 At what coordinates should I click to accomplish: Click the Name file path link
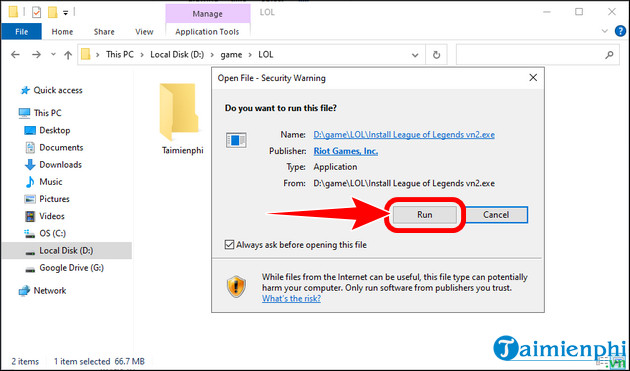404,135
